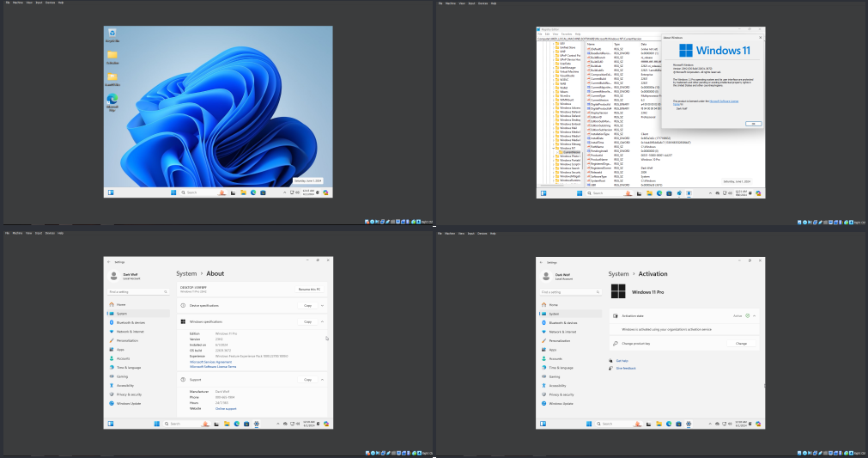
Task: Open Get help link on Activation page
Action: tap(622, 361)
